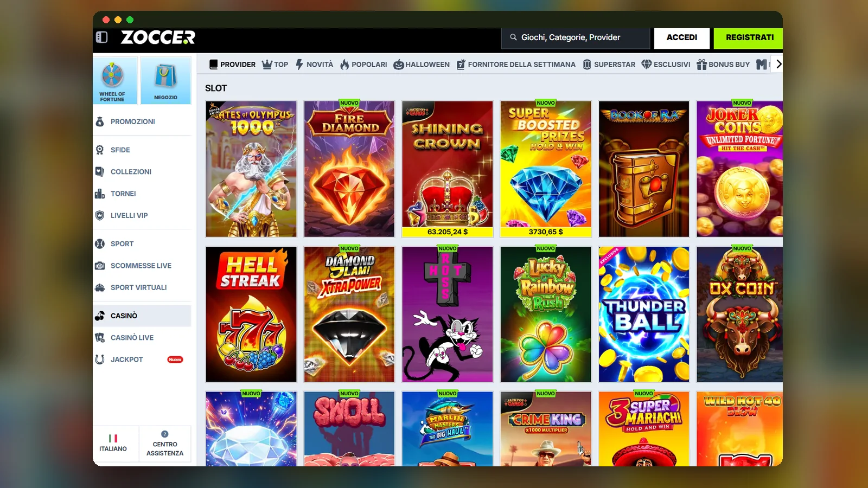Screen dimensions: 868x488
Task: Open the Promozioni link
Action: (133, 121)
